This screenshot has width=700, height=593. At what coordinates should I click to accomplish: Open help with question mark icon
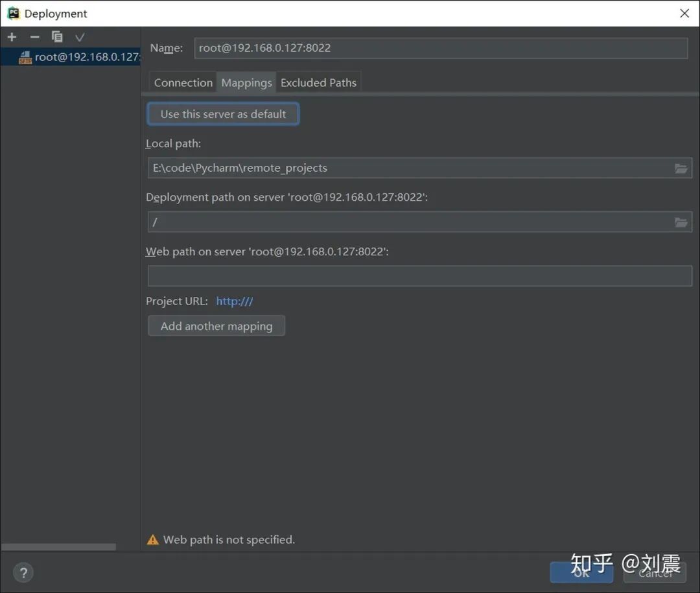[23, 572]
